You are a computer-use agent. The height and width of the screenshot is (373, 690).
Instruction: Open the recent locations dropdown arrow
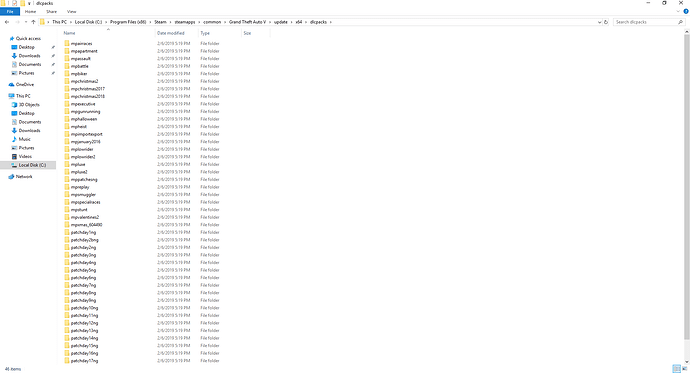click(x=26, y=22)
